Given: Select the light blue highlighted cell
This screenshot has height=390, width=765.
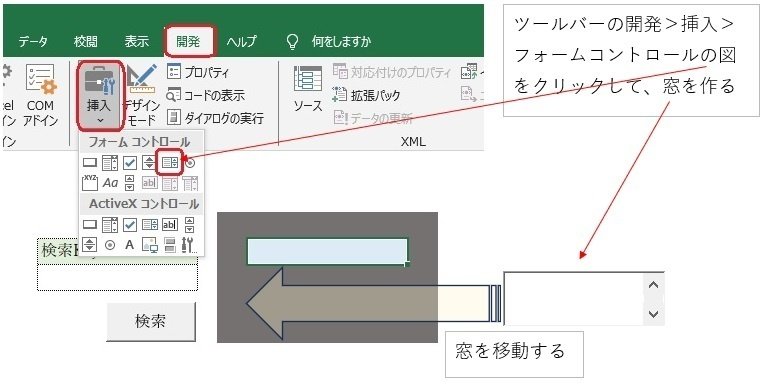Looking at the screenshot, I should click(x=327, y=251).
